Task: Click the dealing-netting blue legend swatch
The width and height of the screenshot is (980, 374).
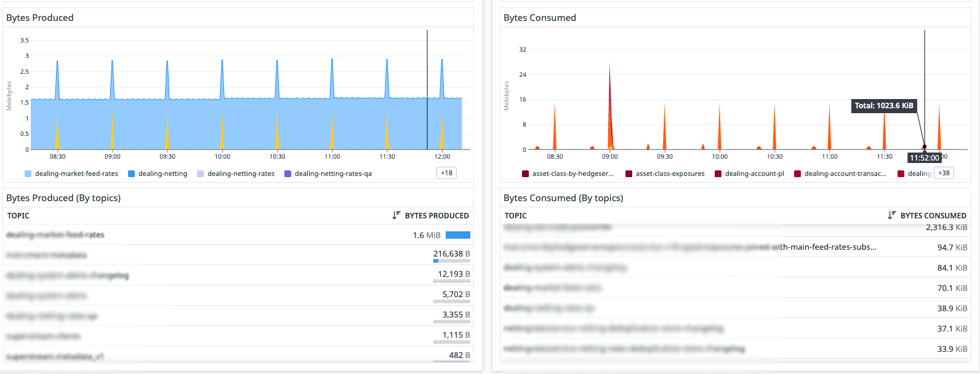Action: coord(131,173)
